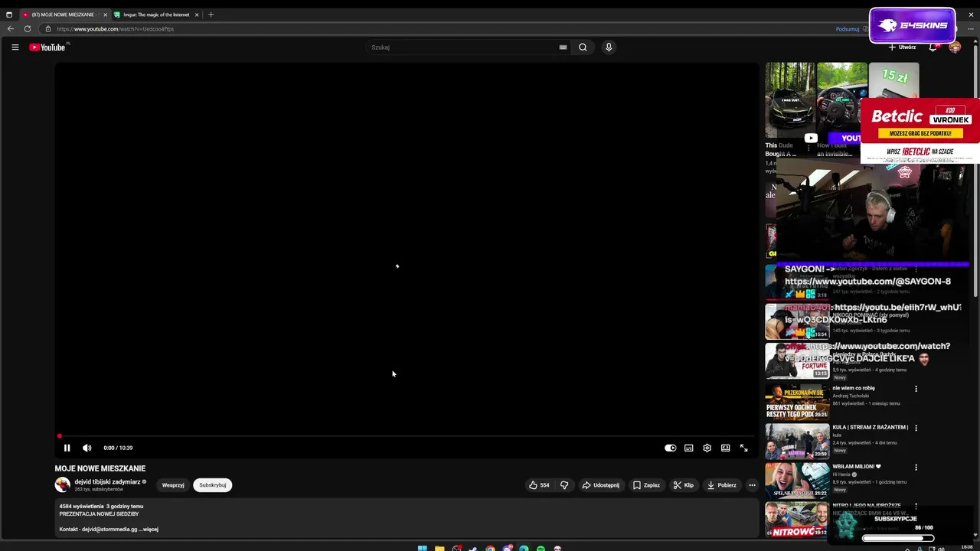Open the player settings gear
The image size is (980, 551).
click(x=707, y=448)
